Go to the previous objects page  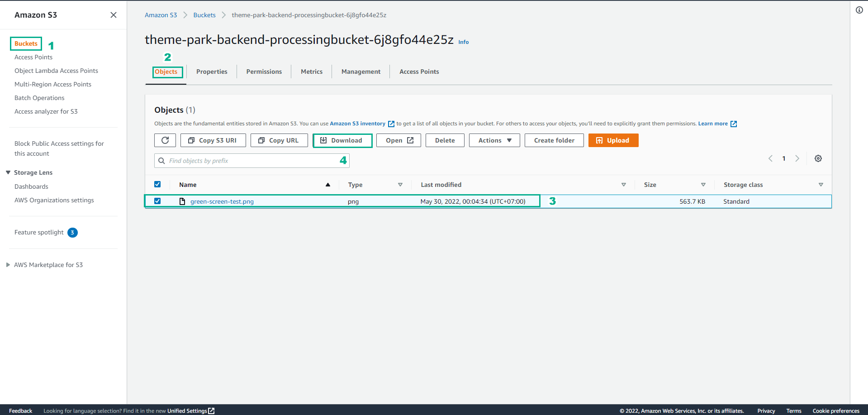tap(770, 158)
